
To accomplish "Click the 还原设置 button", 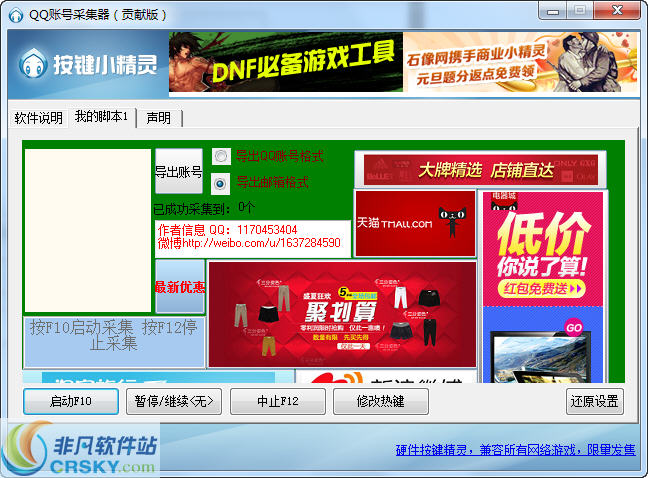I will click(595, 401).
